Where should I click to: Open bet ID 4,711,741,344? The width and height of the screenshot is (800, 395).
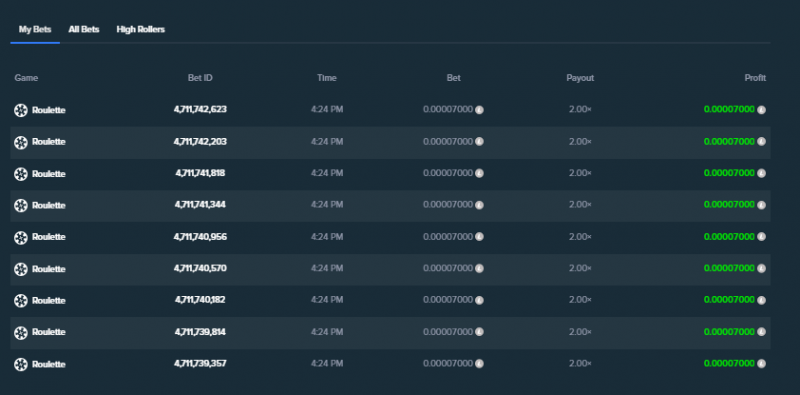(200, 205)
